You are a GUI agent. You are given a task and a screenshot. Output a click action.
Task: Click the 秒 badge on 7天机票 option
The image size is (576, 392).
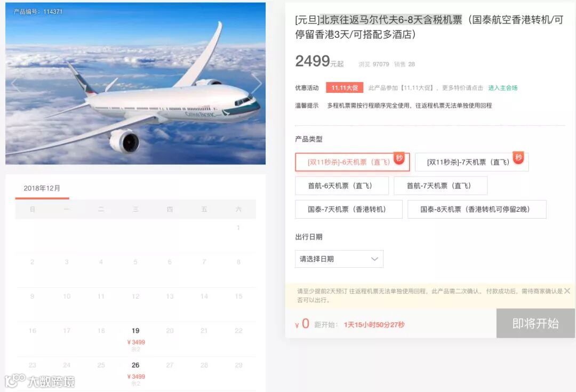tap(518, 158)
